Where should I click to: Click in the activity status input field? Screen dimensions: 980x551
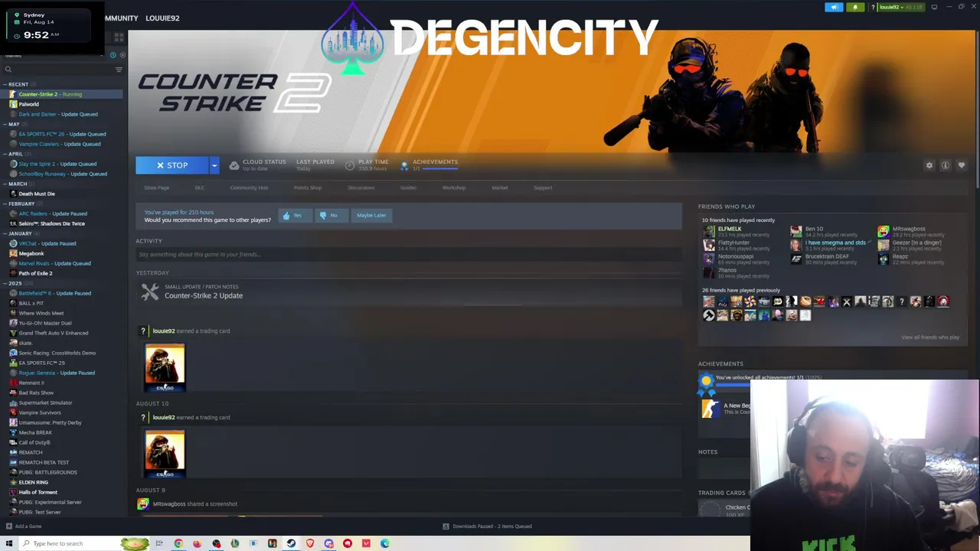tap(409, 254)
